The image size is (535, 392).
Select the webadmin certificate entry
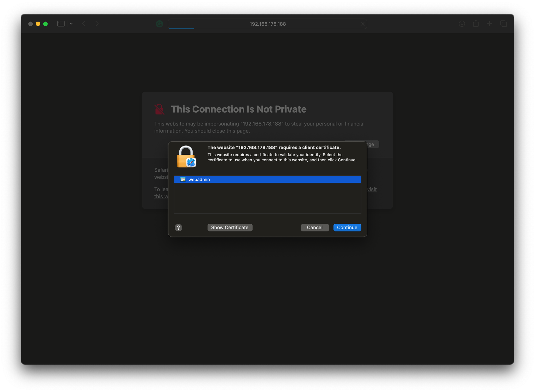267,179
